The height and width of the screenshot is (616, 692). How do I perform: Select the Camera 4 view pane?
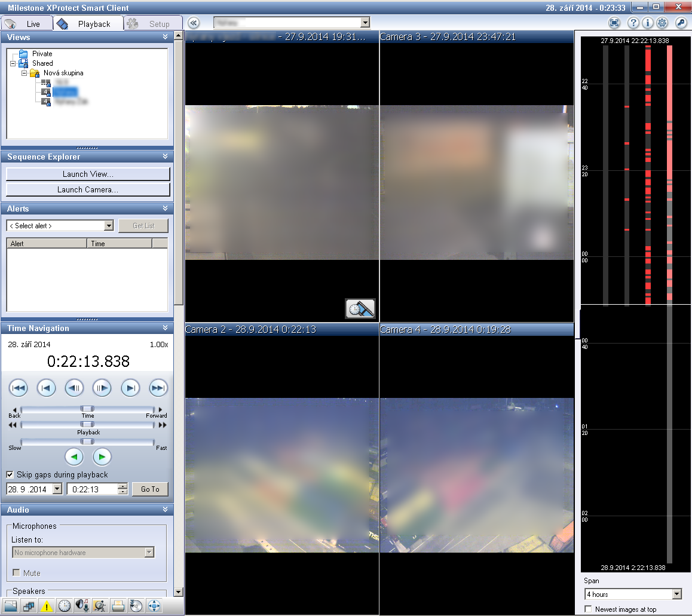click(477, 470)
